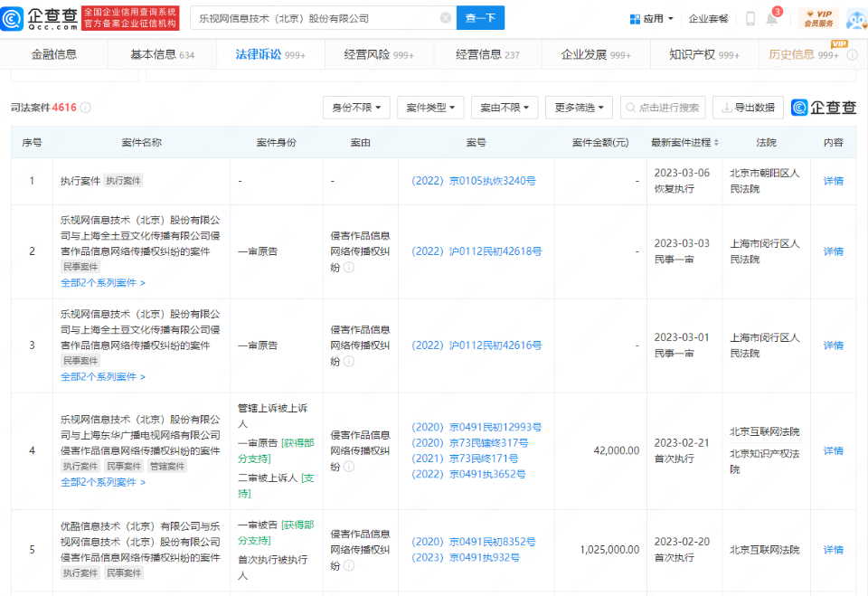
Task: Select 法律诉讼 tab
Action: (270, 54)
